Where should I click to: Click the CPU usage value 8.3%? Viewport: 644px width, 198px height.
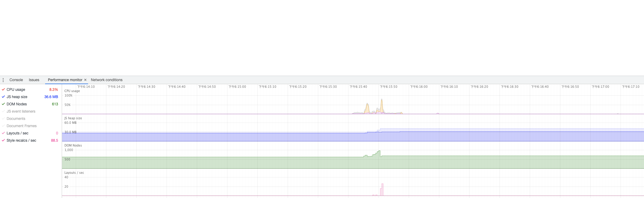pos(54,90)
